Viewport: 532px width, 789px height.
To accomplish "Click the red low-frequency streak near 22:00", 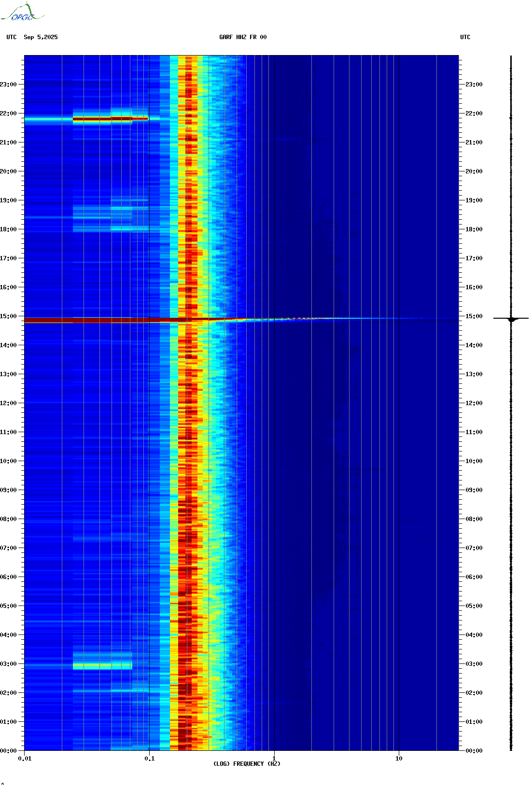I will click(110, 118).
